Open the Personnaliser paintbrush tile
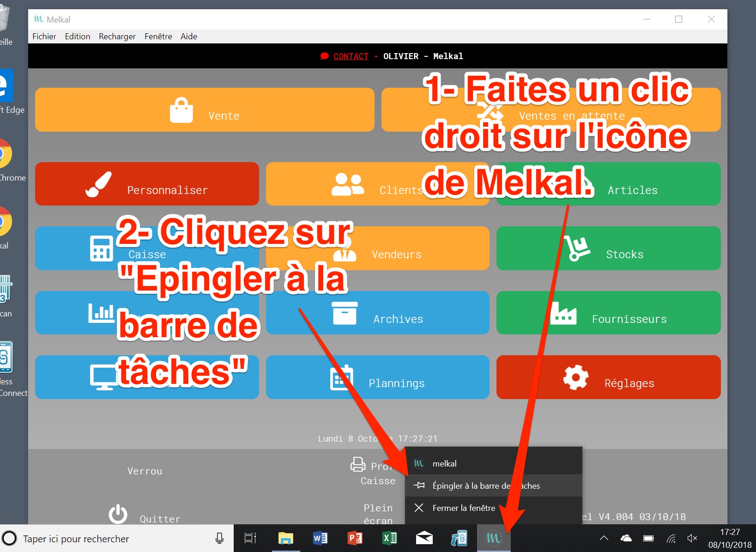The image size is (756, 552). 147,184
